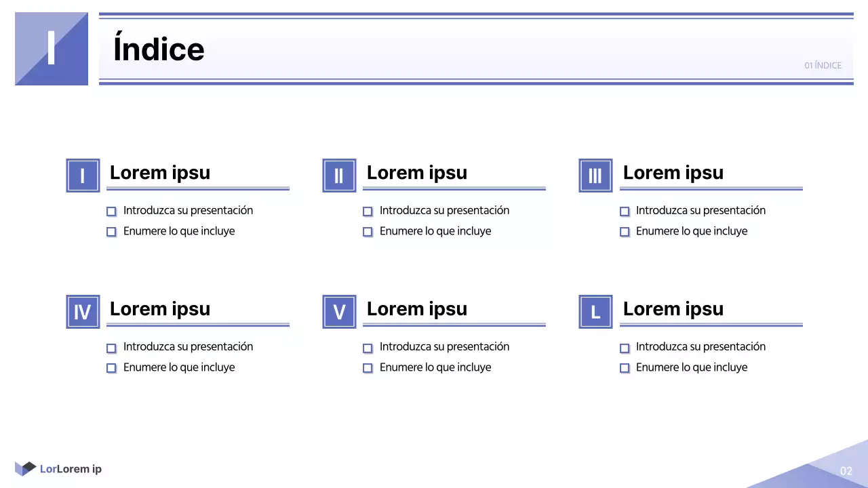
Task: Select 'Lorem ipsu' heading beside numeral III
Action: pyautogui.click(x=673, y=173)
